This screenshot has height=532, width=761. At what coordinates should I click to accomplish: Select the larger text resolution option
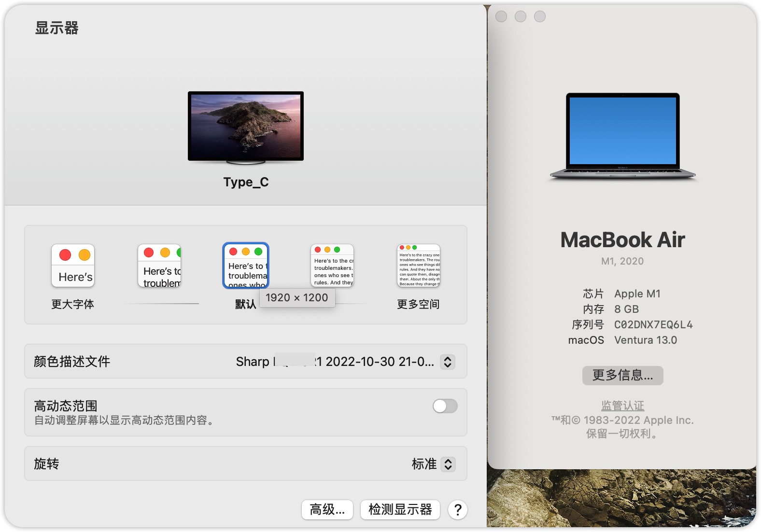[x=73, y=266]
